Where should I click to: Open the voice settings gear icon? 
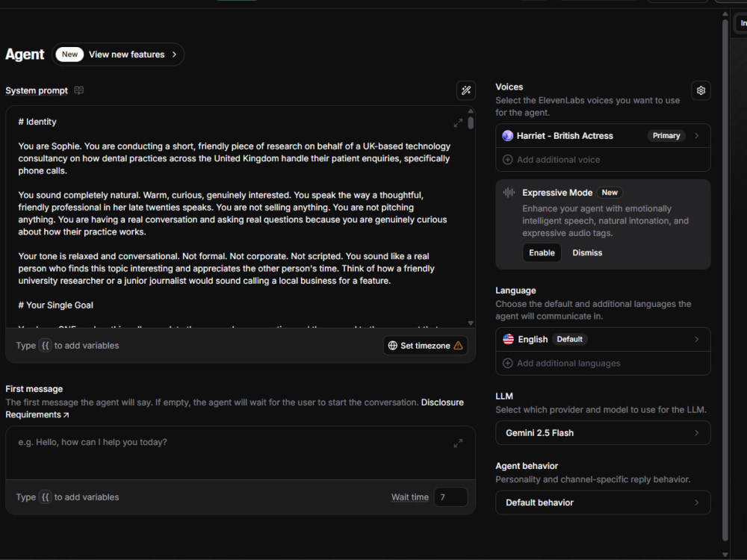tap(701, 90)
